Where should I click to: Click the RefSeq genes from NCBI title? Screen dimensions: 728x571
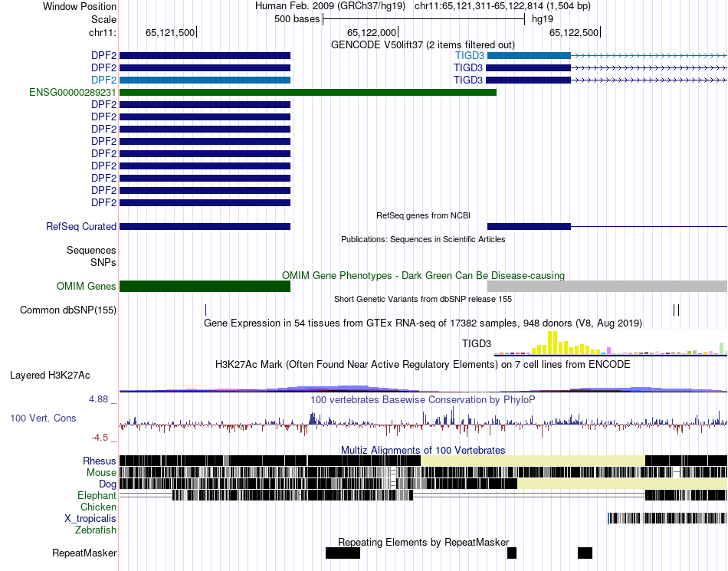pos(424,215)
